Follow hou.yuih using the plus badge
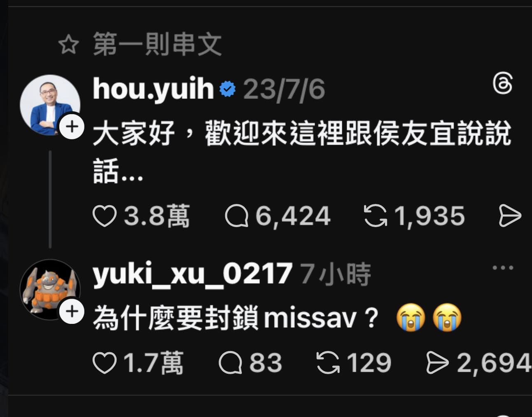The height and width of the screenshot is (417, 532). (x=72, y=126)
